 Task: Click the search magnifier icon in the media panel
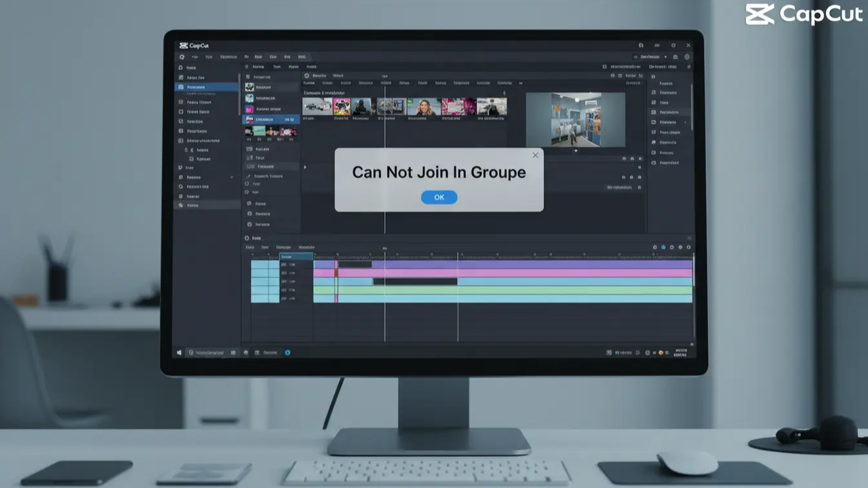pos(307,75)
